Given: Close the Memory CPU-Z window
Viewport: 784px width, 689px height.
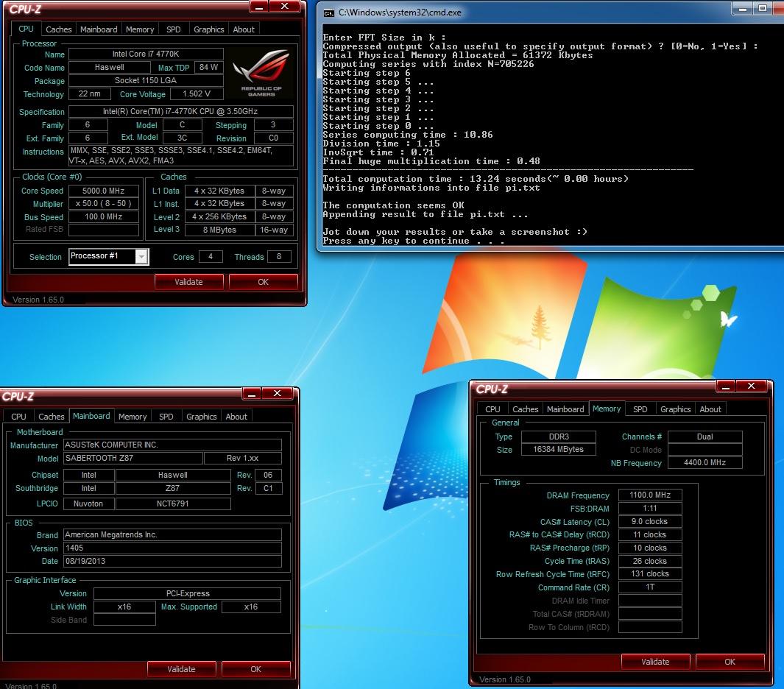Looking at the screenshot, I should (x=751, y=386).
